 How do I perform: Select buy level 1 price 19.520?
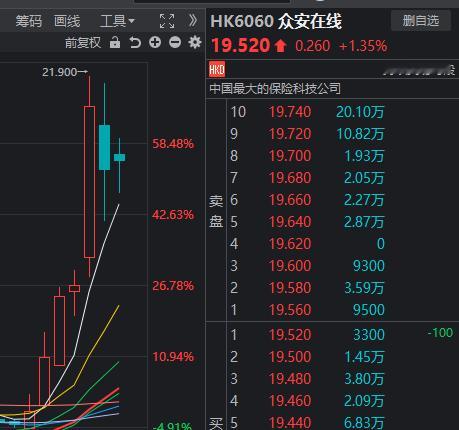pos(290,335)
